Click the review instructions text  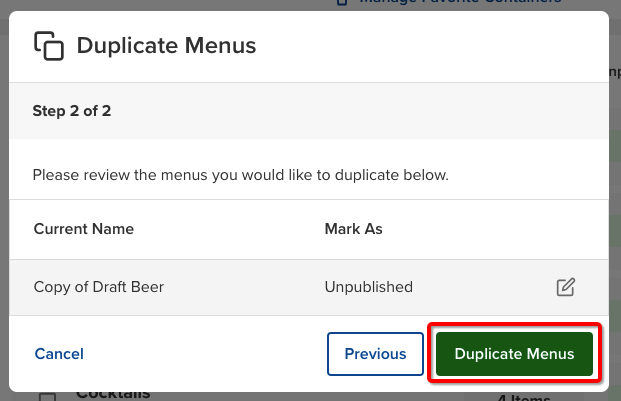pyautogui.click(x=240, y=175)
